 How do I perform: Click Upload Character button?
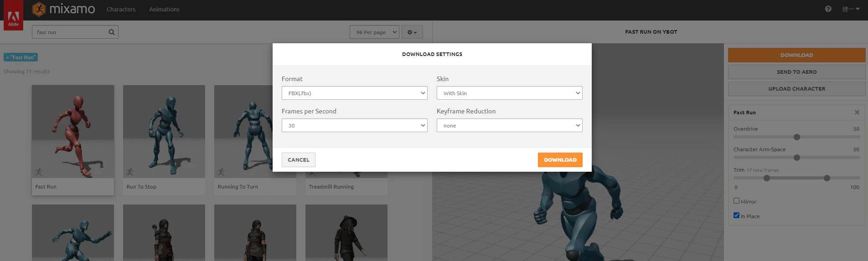point(796,89)
